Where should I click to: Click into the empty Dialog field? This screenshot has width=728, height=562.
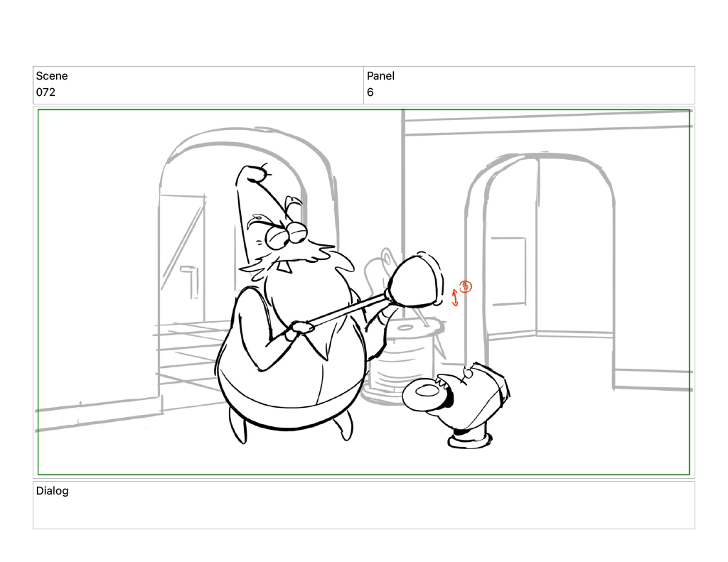click(363, 513)
